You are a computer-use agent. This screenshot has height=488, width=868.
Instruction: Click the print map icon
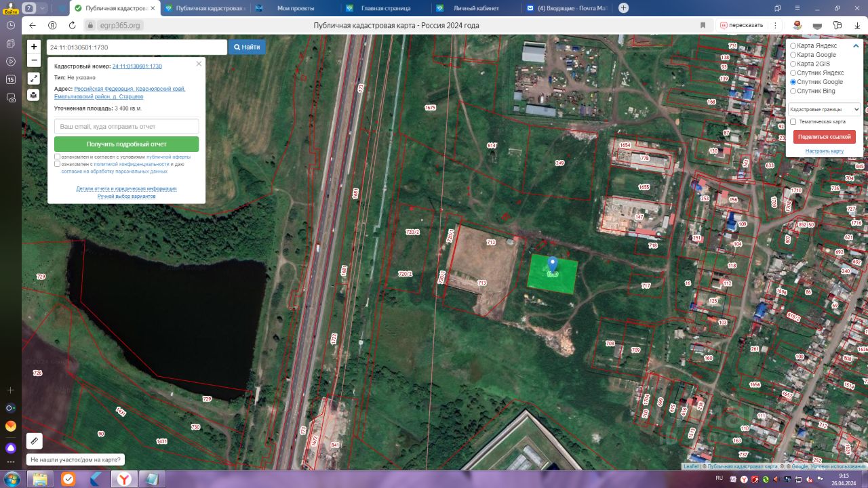[x=34, y=95]
